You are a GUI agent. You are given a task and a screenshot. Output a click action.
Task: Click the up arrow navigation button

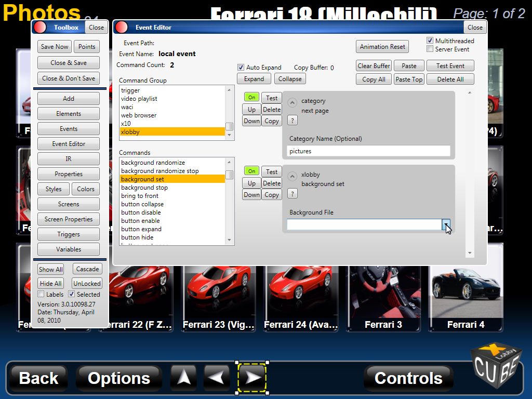point(184,377)
